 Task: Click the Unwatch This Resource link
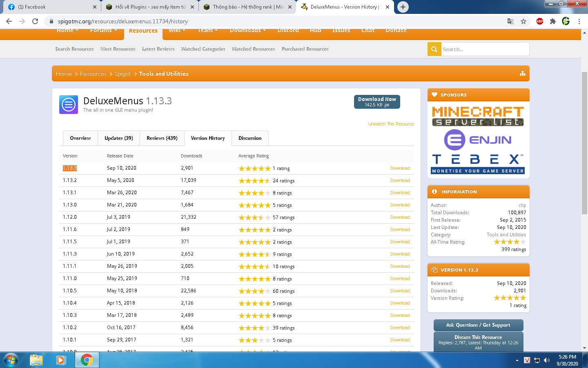point(391,124)
